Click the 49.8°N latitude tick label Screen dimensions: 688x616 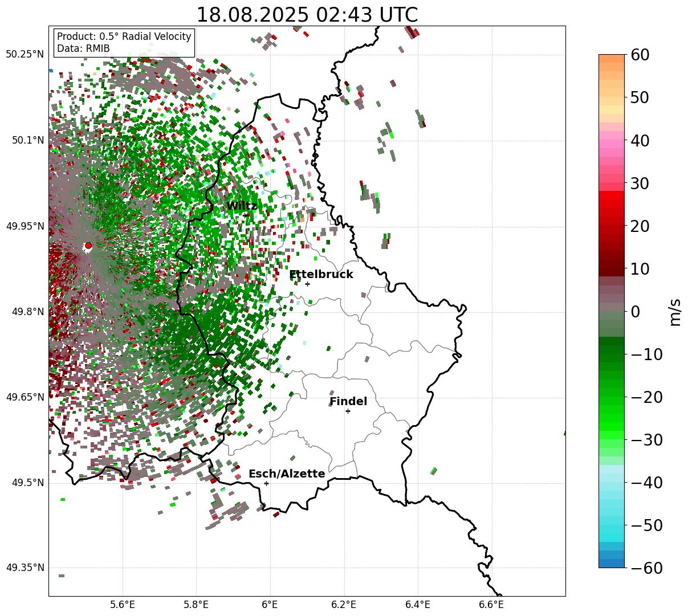(x=27, y=312)
